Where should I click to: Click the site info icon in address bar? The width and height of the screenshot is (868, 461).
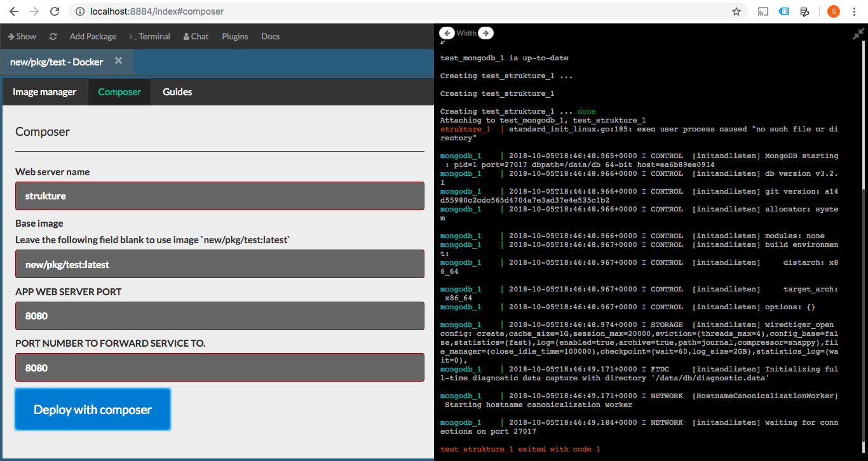[x=79, y=11]
